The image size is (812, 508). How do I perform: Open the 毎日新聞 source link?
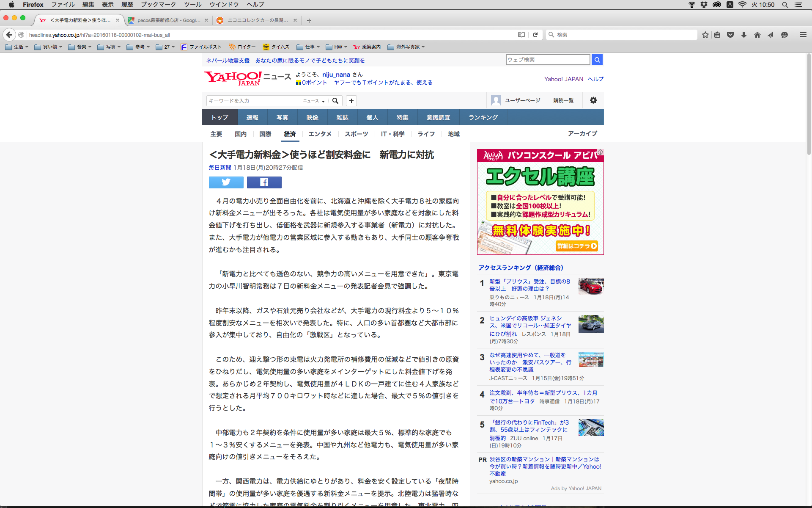pyautogui.click(x=219, y=168)
